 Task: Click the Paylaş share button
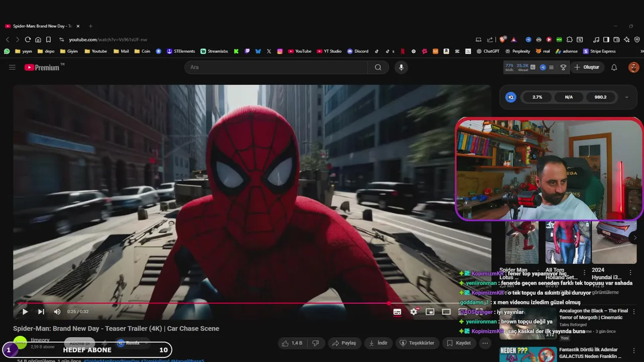click(x=345, y=343)
